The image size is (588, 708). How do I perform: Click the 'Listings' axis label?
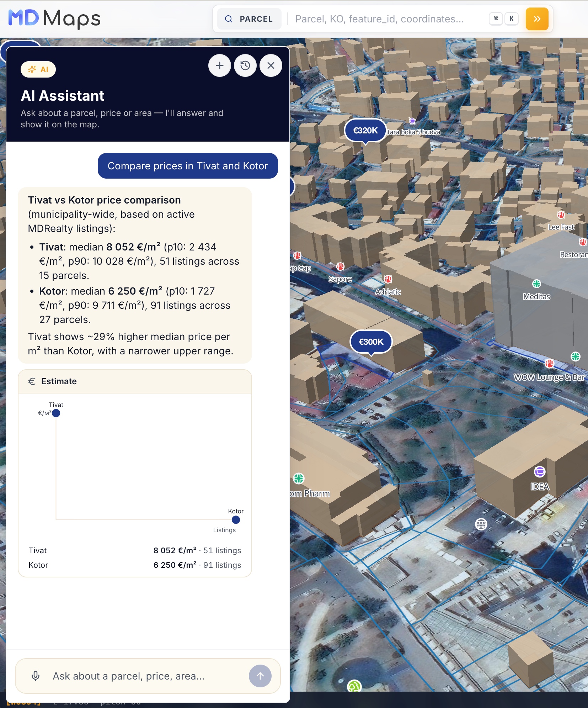click(x=224, y=530)
